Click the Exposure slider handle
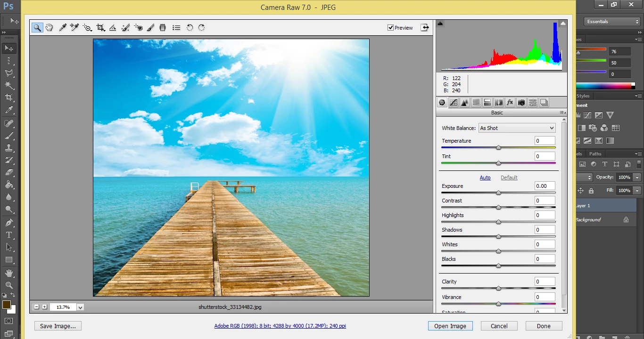Screen dimensions: 644x339 pyautogui.click(x=498, y=193)
